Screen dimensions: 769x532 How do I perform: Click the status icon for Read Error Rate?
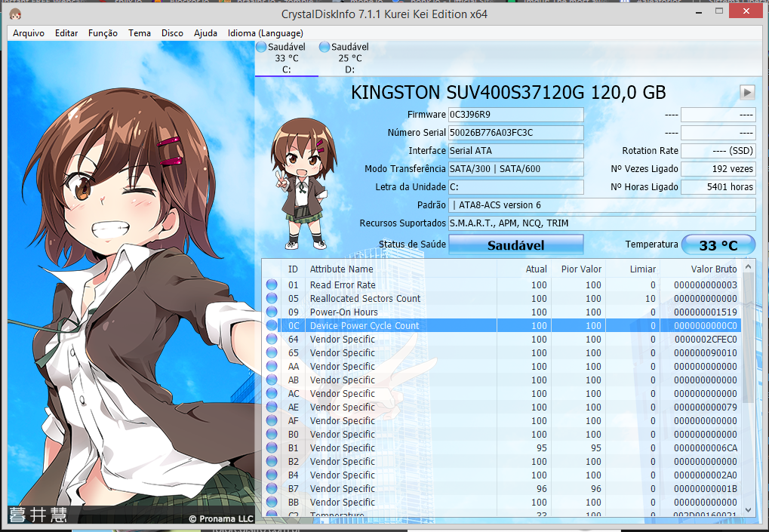272,285
